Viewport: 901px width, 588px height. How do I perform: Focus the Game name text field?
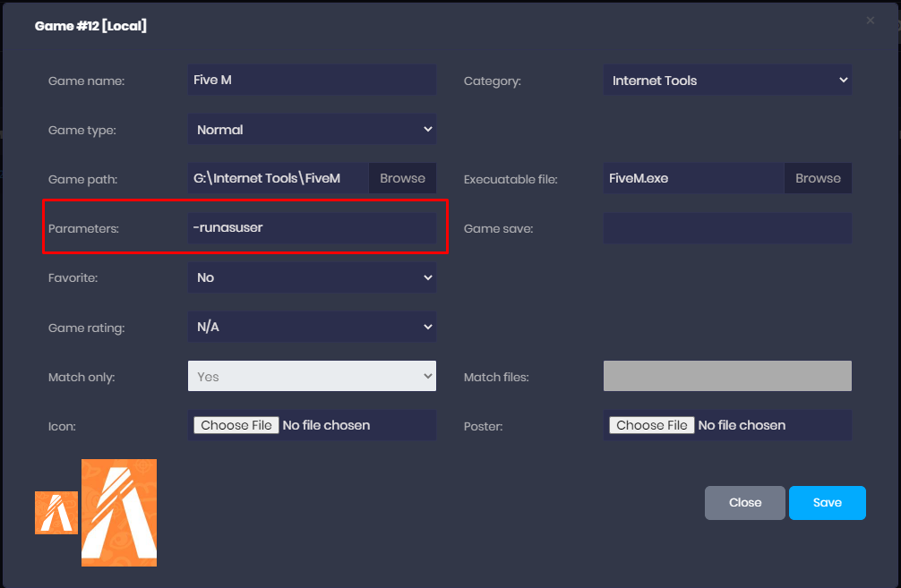point(312,80)
